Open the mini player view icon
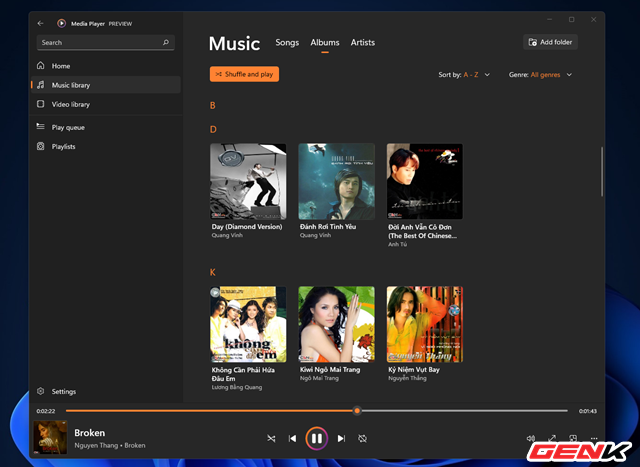Viewport: 640px width, 467px height. pos(573,438)
